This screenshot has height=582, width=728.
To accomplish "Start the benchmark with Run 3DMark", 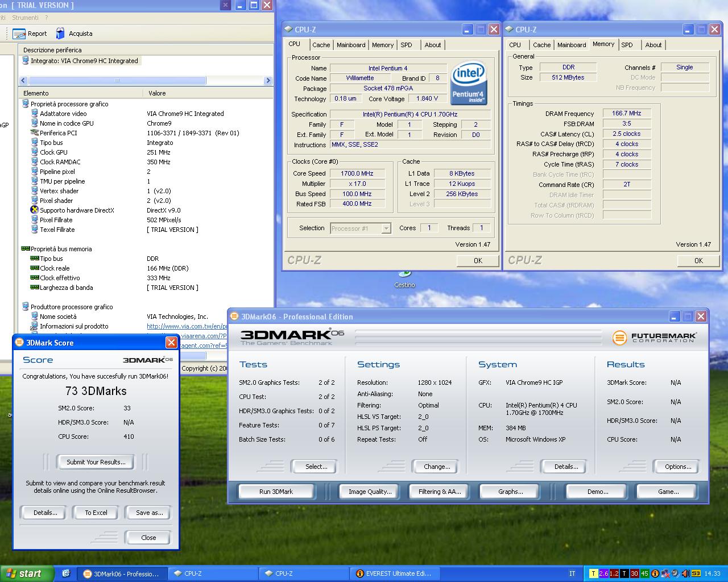I will point(276,492).
